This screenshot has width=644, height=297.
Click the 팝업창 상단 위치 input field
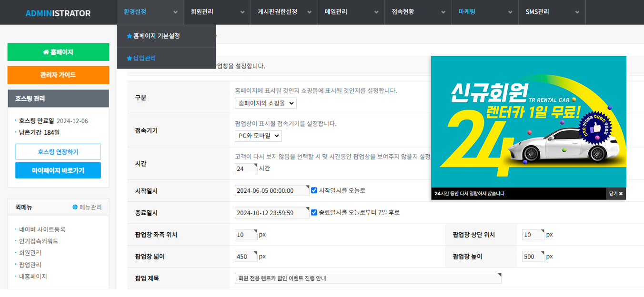(533, 235)
